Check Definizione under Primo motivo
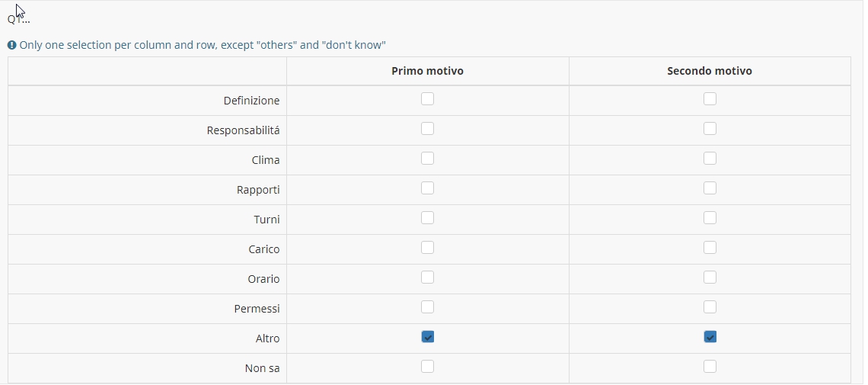 click(x=427, y=98)
